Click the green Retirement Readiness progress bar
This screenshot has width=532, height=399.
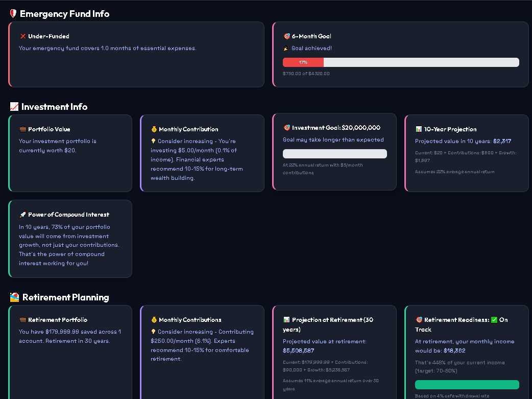click(x=467, y=385)
